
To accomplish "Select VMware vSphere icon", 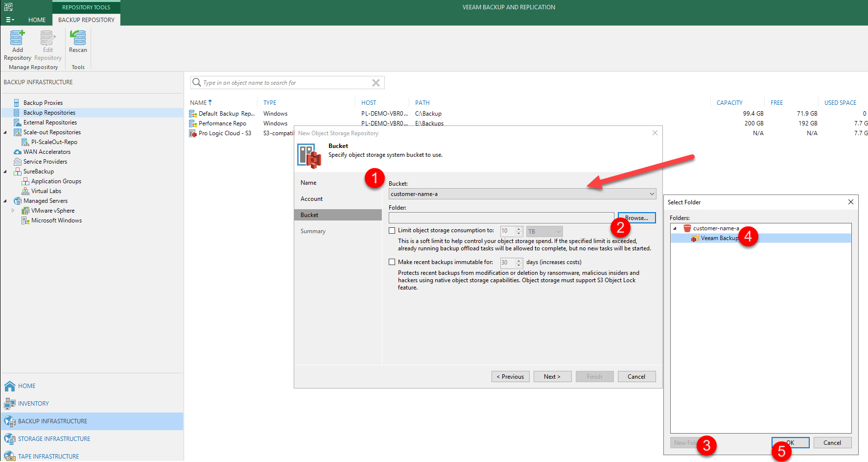I will [25, 211].
